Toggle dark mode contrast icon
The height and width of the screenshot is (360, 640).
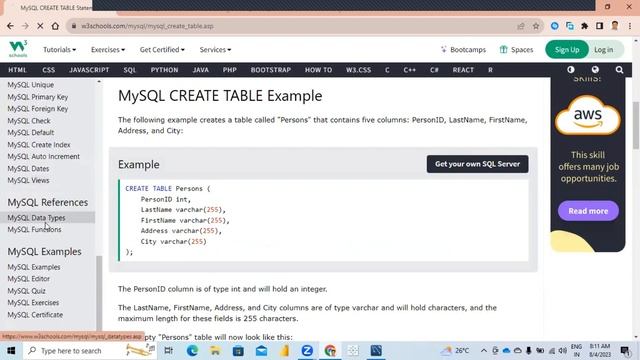tap(571, 70)
